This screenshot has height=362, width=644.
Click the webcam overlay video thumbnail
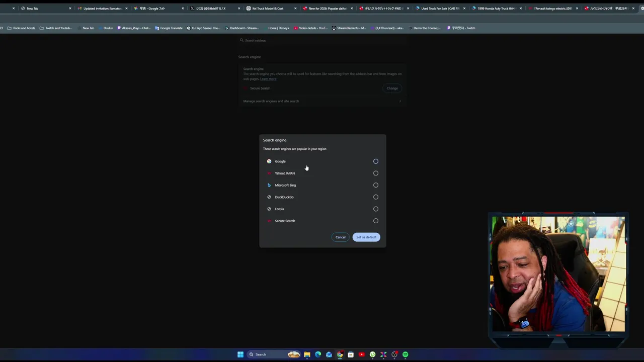click(558, 275)
